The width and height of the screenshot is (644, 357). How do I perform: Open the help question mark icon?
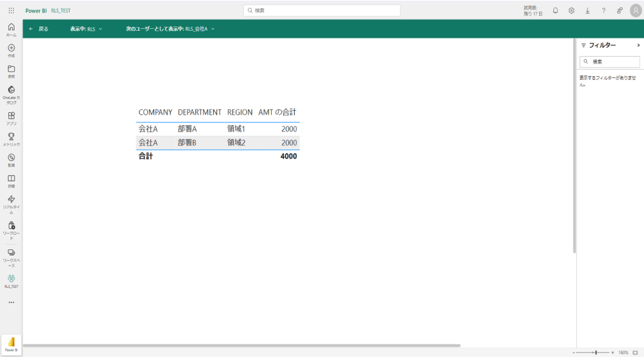tap(603, 11)
